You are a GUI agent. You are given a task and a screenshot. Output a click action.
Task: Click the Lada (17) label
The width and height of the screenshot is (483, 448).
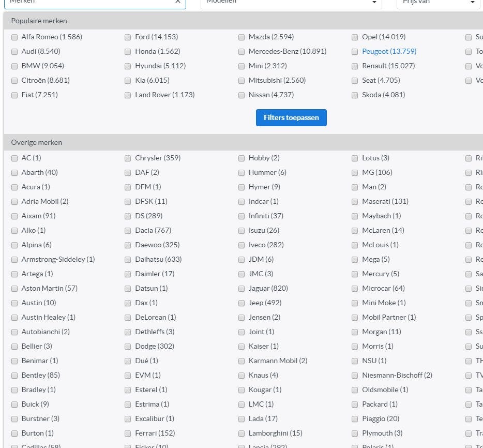[263, 419]
